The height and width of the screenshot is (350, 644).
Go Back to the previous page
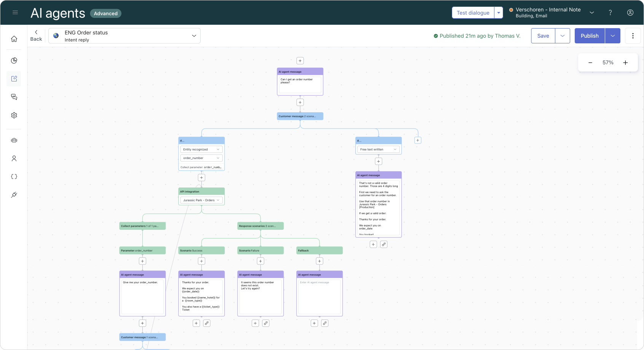[x=36, y=35]
